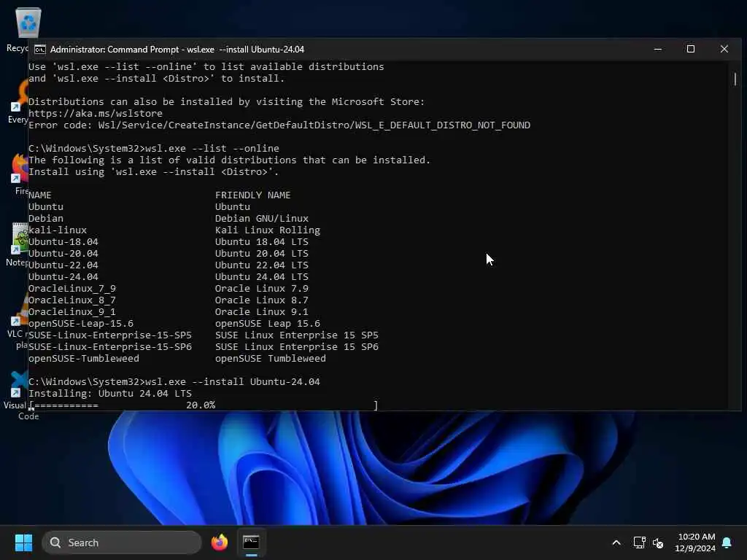Click the Ubuntu-20.04 distribution name

[63, 253]
